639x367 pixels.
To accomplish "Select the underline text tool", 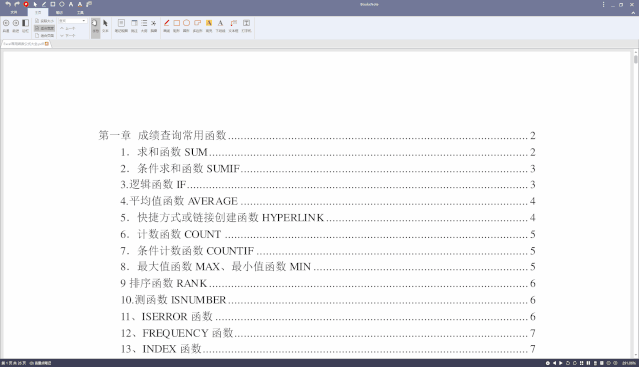I will point(220,26).
